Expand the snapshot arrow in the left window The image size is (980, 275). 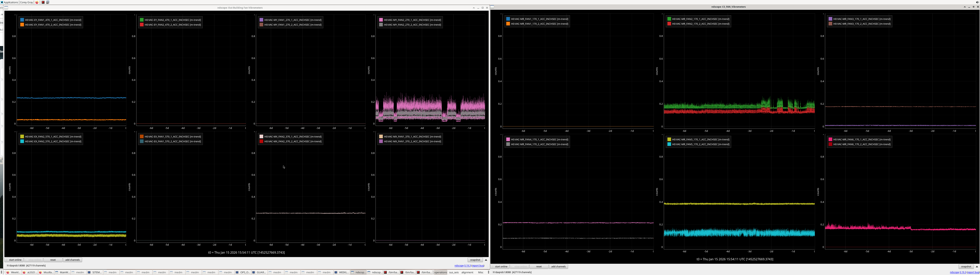tap(486, 260)
